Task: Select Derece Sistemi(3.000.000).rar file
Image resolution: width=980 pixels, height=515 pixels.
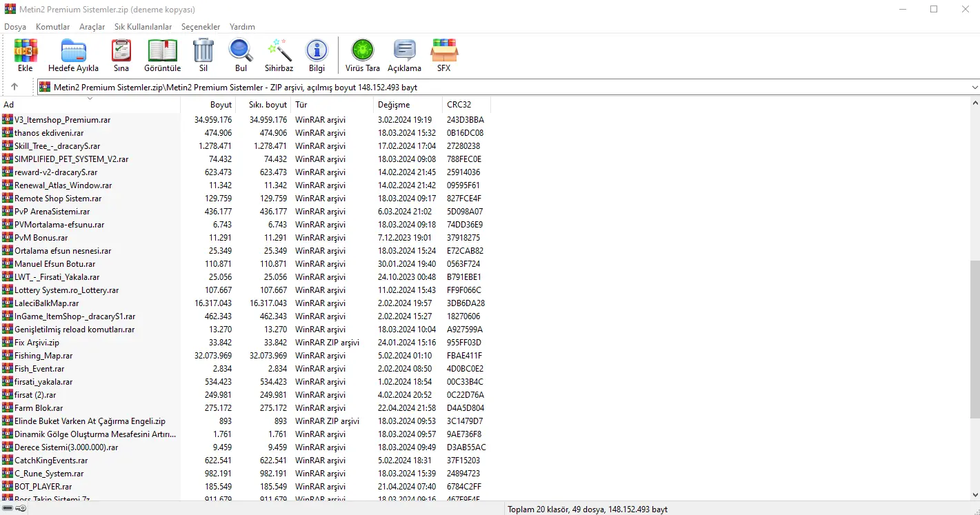Action: [x=66, y=447]
